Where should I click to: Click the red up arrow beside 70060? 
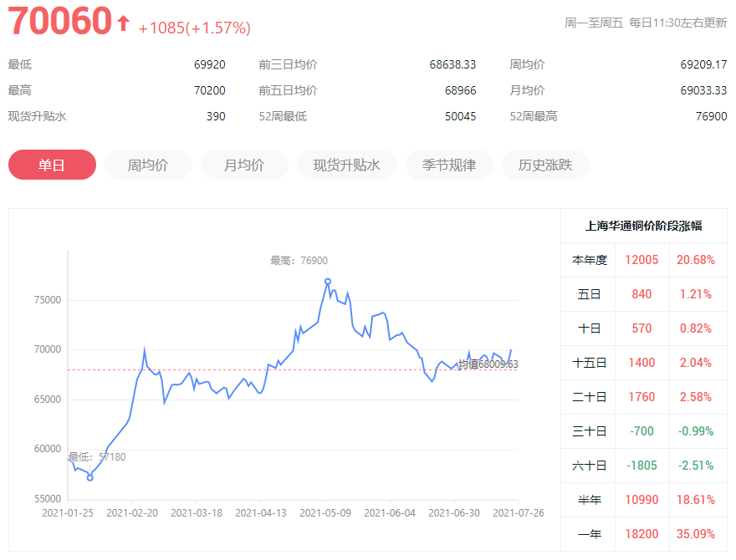123,23
